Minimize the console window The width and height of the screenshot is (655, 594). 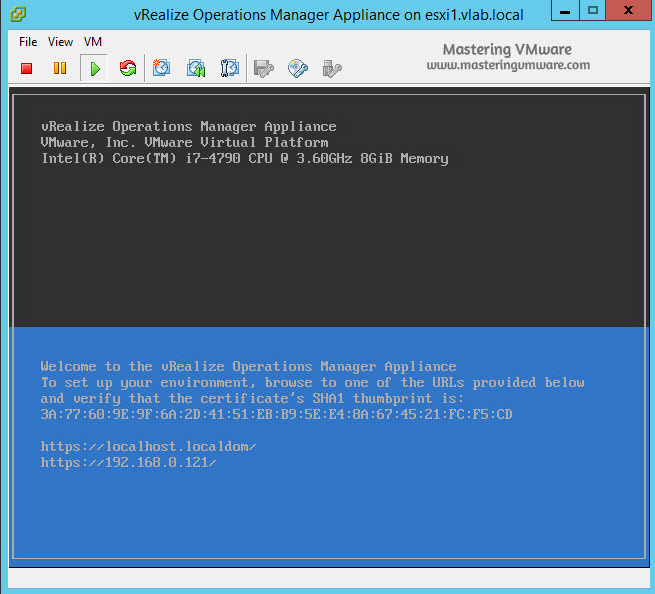(x=565, y=10)
